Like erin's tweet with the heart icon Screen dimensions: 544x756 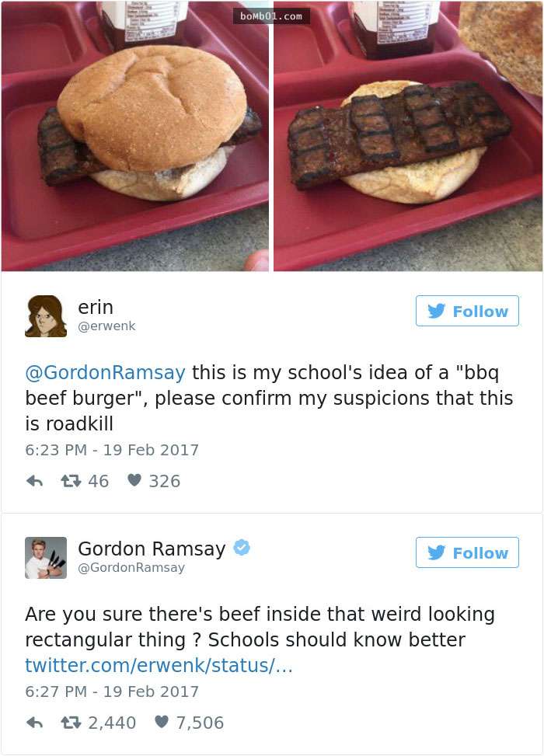coord(134,481)
